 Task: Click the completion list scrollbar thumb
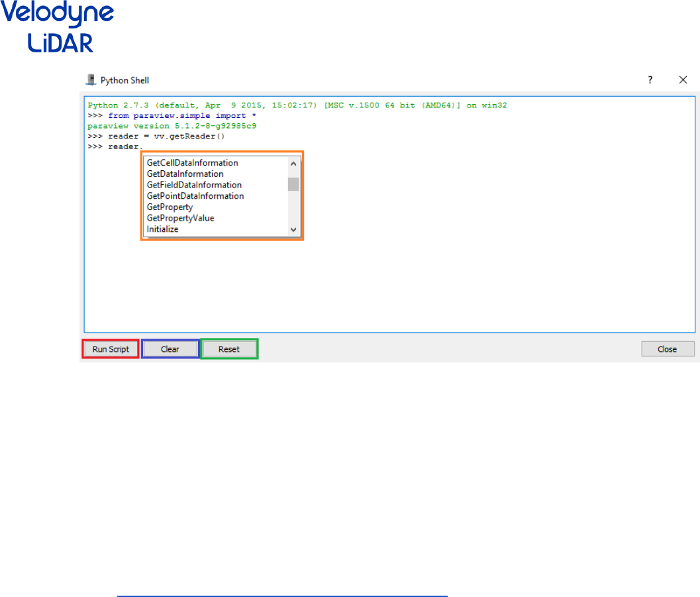pos(293,184)
